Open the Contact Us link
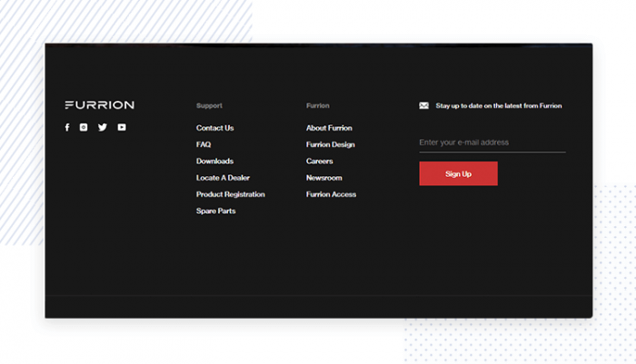 (x=214, y=128)
